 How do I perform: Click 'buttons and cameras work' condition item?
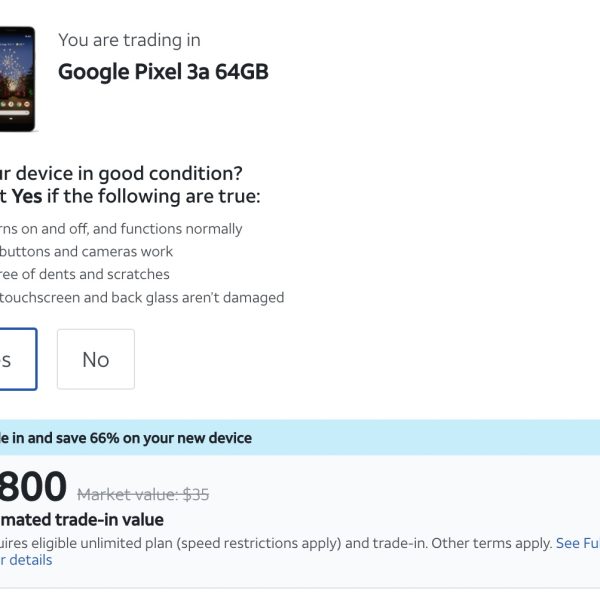[86, 252]
